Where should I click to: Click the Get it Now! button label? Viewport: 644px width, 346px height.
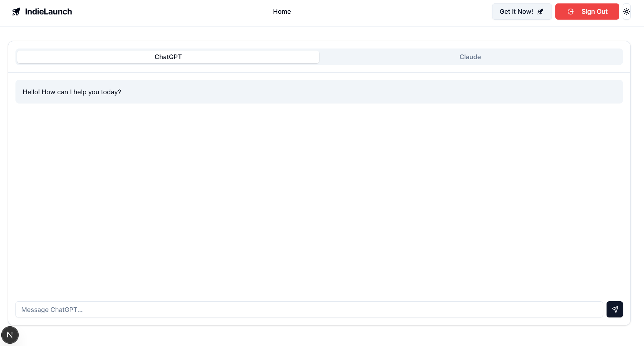(516, 12)
